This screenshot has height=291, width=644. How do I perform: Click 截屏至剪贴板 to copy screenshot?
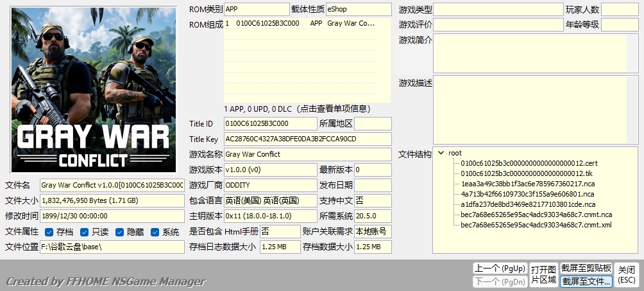[x=586, y=268]
